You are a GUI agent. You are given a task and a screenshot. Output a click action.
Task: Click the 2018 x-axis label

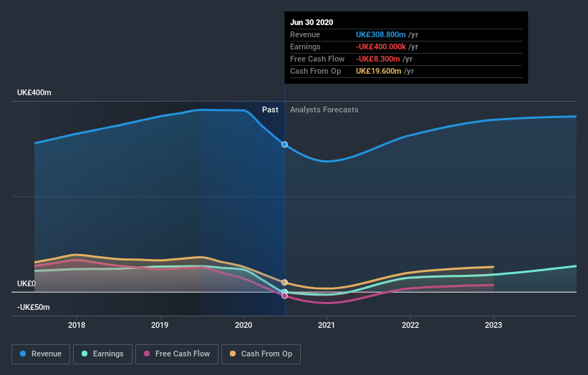[77, 325]
